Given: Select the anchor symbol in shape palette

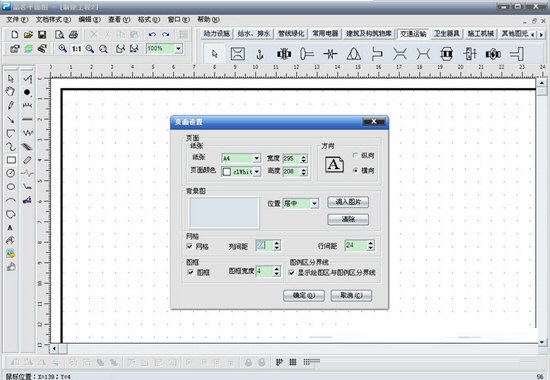Looking at the screenshot, I should [260, 54].
